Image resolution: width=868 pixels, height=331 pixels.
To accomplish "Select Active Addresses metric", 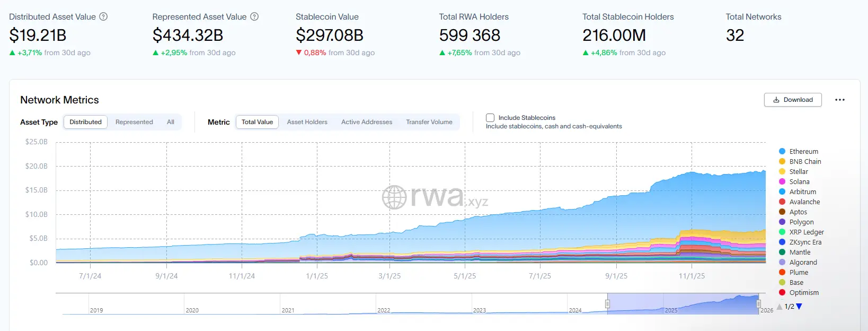I will click(367, 122).
